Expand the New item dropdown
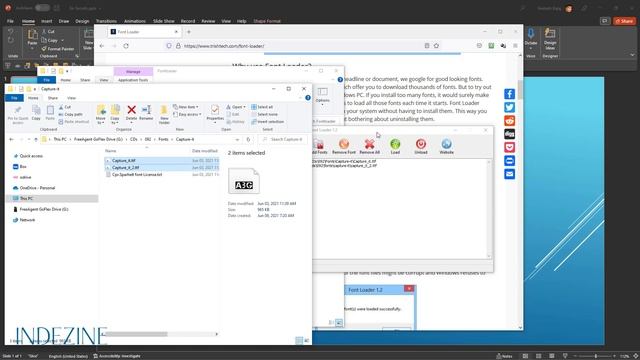Image resolution: width=640 pixels, height=360 pixels. click(186, 107)
